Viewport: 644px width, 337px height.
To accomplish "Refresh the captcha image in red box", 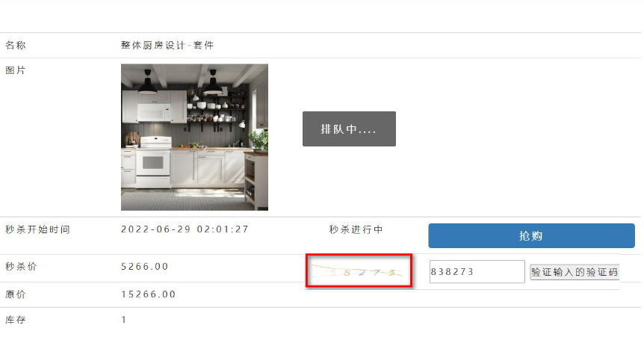I will tap(359, 270).
